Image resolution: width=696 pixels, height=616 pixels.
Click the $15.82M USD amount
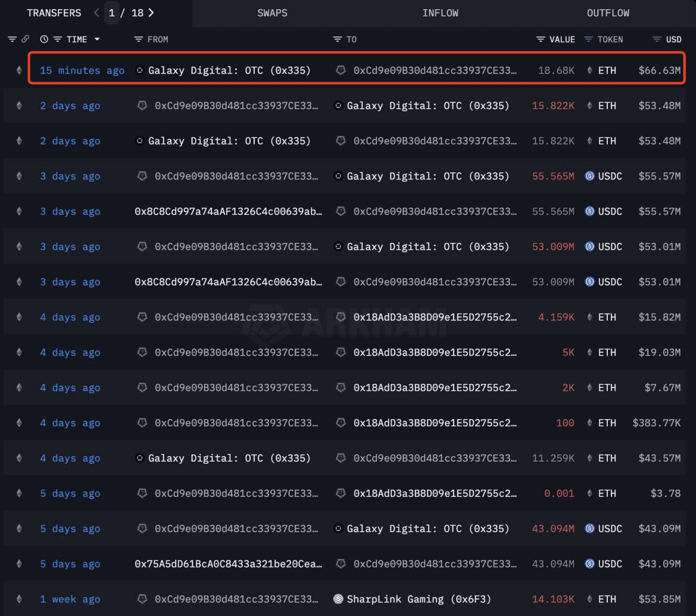pyautogui.click(x=660, y=317)
